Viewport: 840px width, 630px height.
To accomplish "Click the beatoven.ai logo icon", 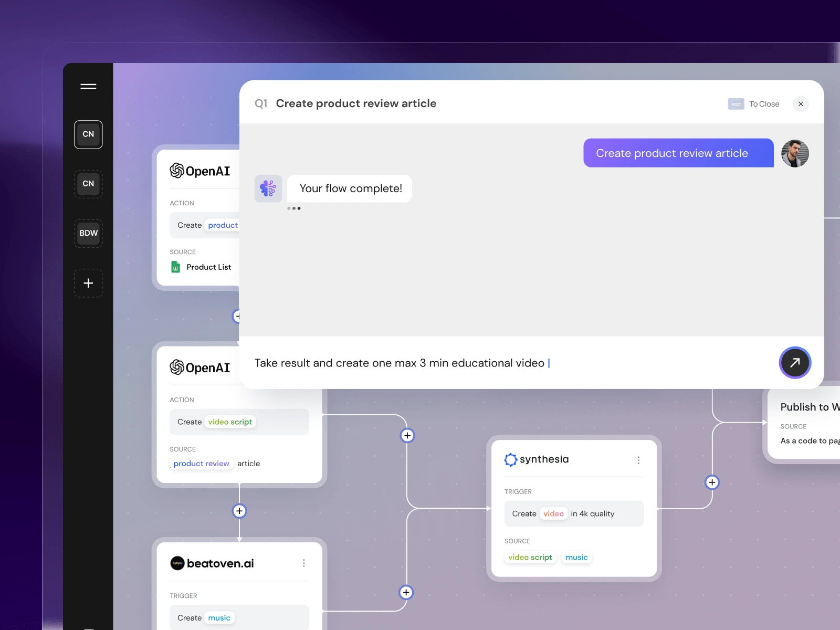I will coord(177,563).
